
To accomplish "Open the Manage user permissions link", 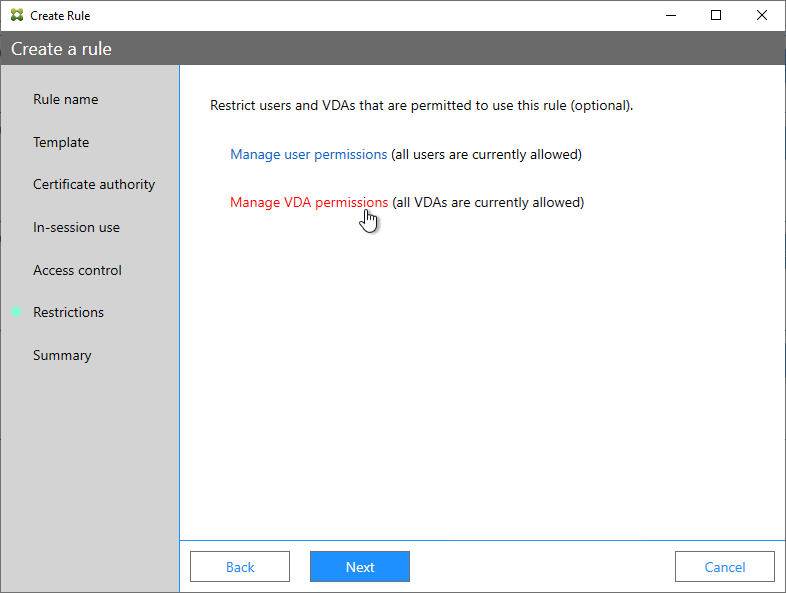I will [308, 154].
